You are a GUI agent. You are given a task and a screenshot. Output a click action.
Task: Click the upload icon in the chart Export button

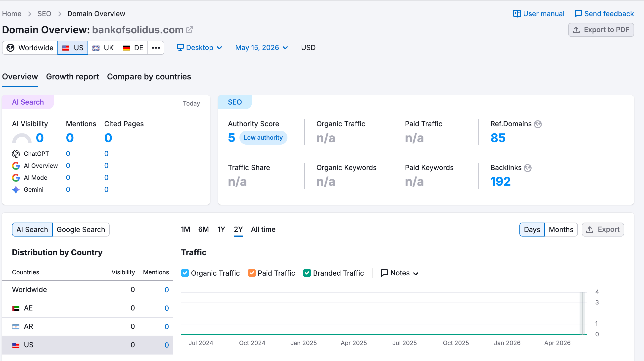tap(590, 230)
